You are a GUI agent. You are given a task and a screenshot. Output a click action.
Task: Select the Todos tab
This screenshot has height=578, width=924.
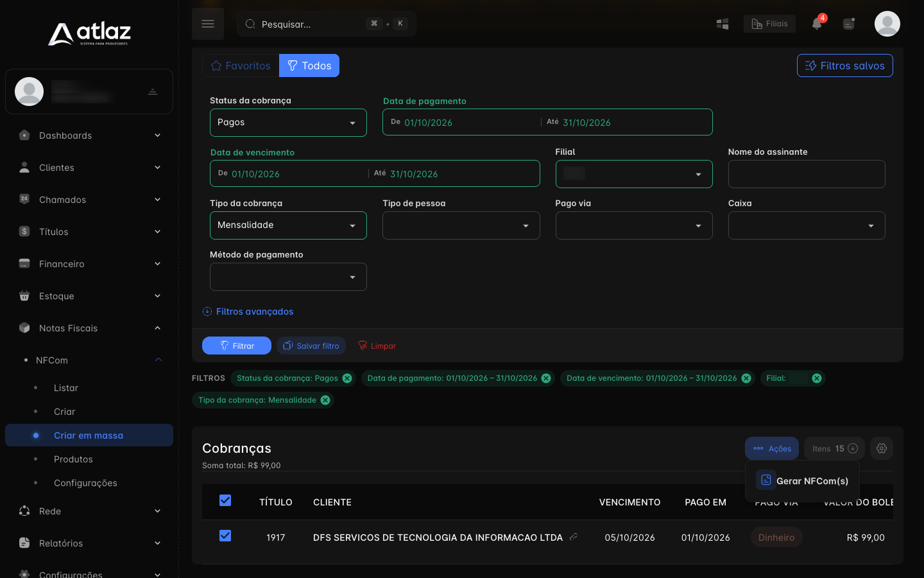(309, 66)
